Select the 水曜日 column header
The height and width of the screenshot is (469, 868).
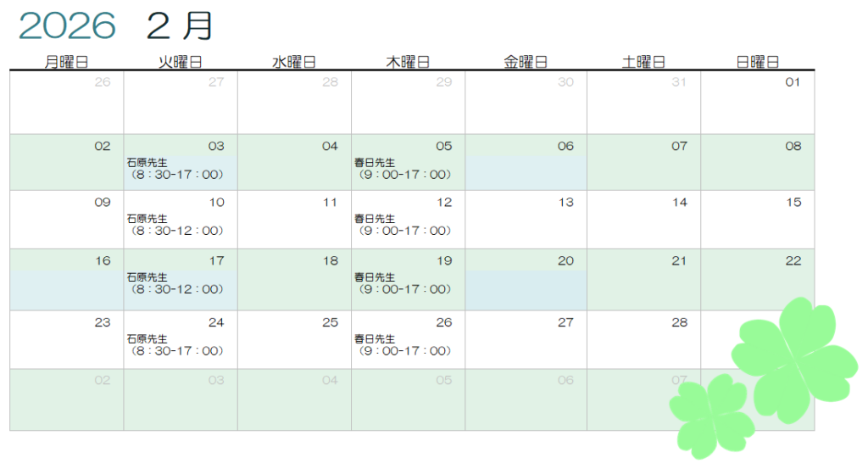[x=294, y=61]
